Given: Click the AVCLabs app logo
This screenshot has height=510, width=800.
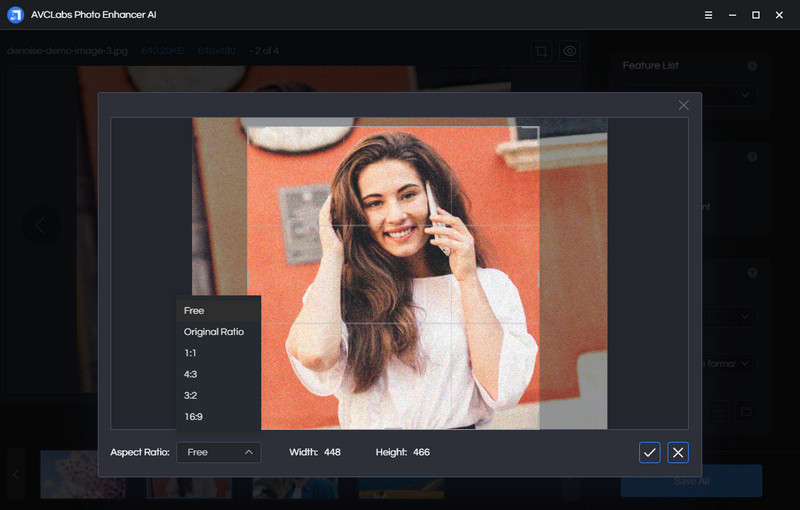Looking at the screenshot, I should pos(15,15).
